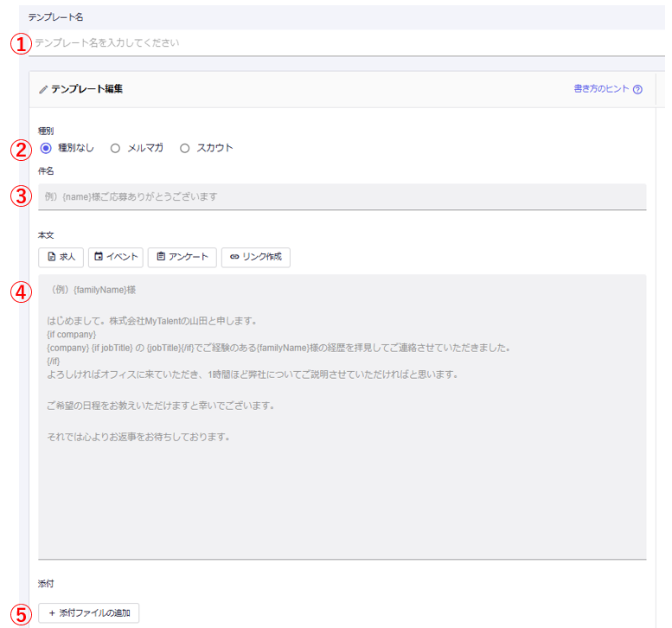The height and width of the screenshot is (628, 672).
Task: Click the pencil icon beside テンプレート編集
Action: (x=43, y=89)
